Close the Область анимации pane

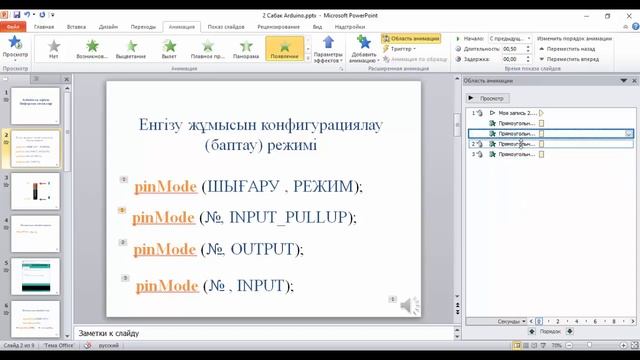pyautogui.click(x=634, y=81)
